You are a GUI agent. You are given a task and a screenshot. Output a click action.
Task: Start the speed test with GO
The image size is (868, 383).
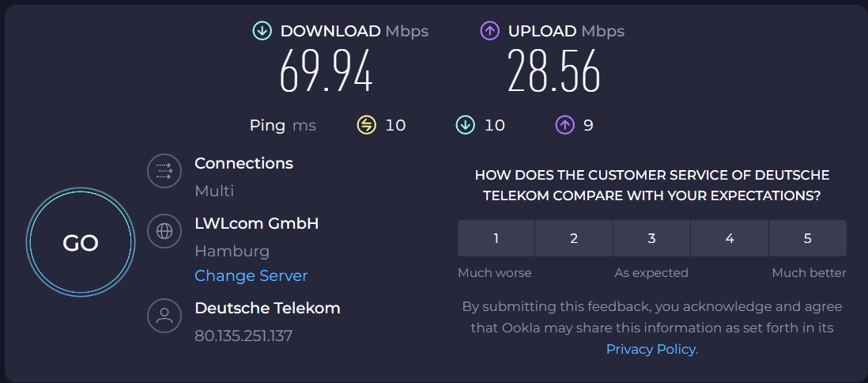coord(81,243)
